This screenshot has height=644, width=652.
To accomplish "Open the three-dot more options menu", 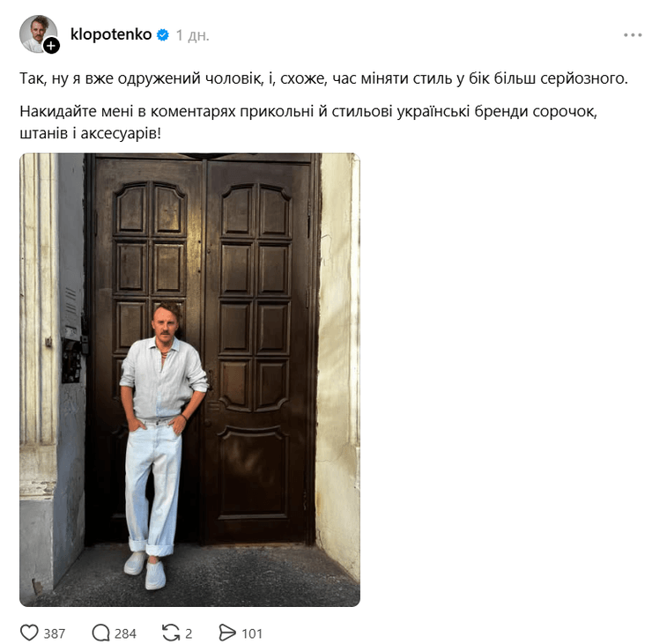I will [633, 35].
